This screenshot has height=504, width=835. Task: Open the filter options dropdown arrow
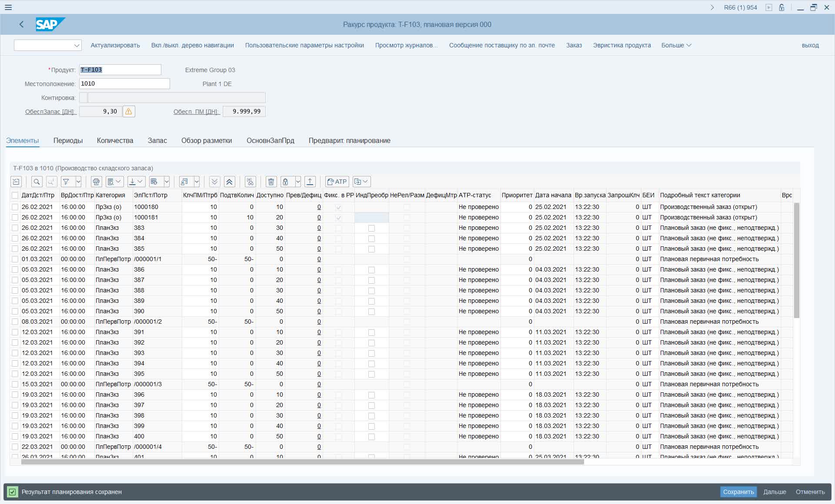click(x=78, y=182)
